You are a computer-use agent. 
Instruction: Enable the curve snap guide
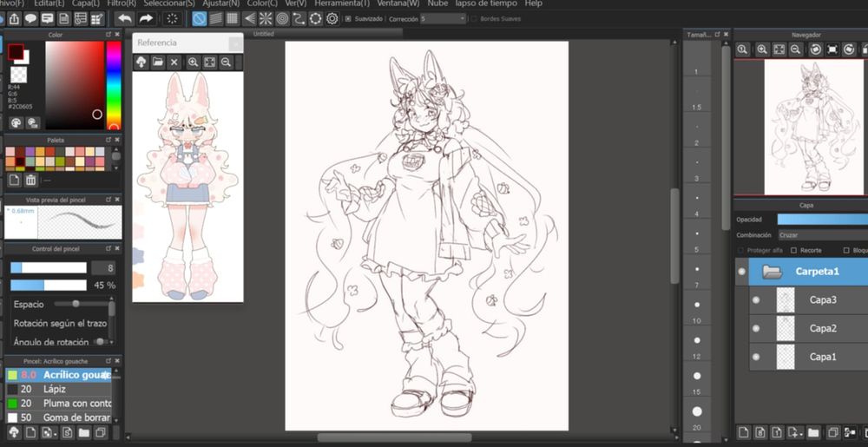(x=299, y=19)
